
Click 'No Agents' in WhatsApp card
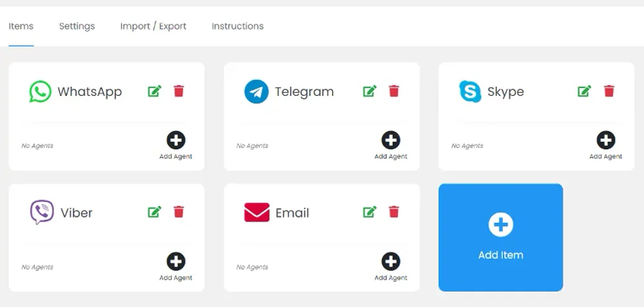[x=37, y=145]
